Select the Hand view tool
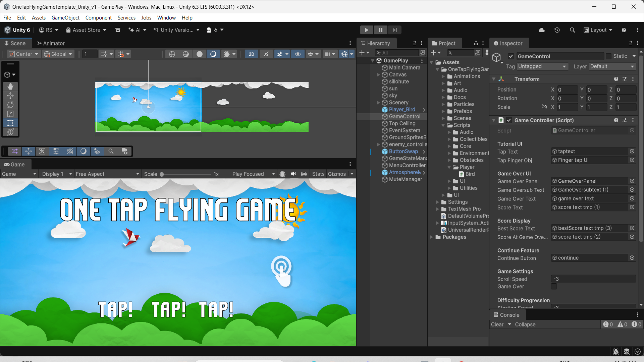644x362 pixels. coord(10,86)
